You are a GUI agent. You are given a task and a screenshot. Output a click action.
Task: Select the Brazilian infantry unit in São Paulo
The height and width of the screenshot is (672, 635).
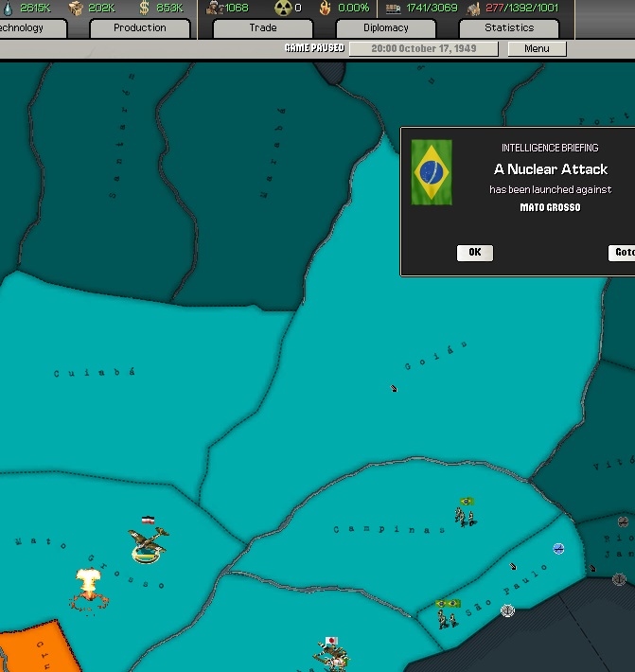pyautogui.click(x=446, y=614)
